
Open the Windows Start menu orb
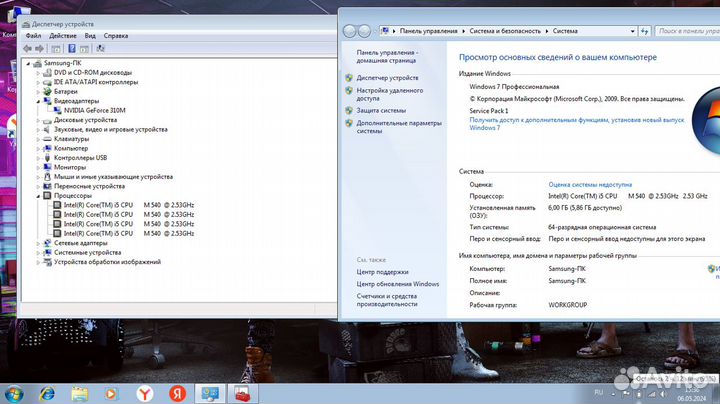tap(14, 394)
